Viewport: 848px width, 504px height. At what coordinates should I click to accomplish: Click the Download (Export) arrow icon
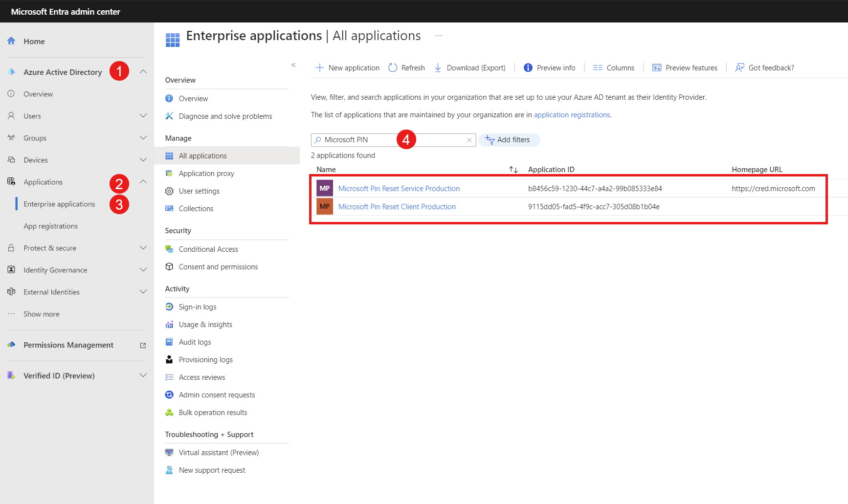pos(438,67)
